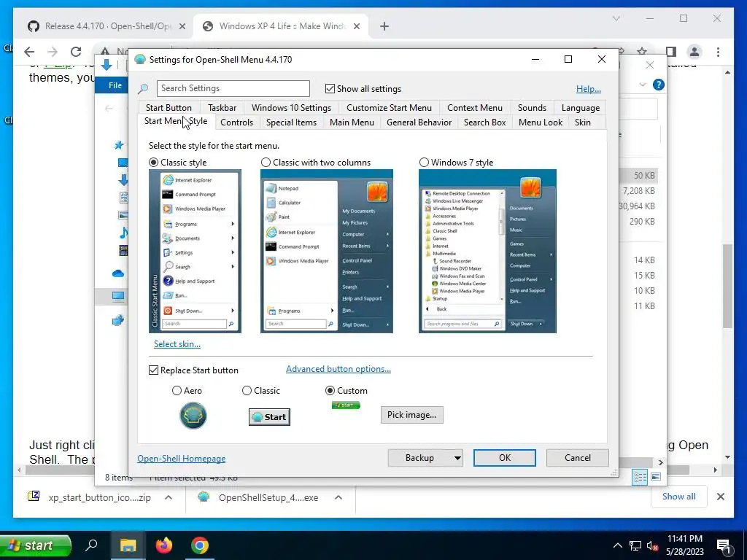Focus the Search Settings field
The height and width of the screenshot is (560, 747).
click(x=233, y=88)
